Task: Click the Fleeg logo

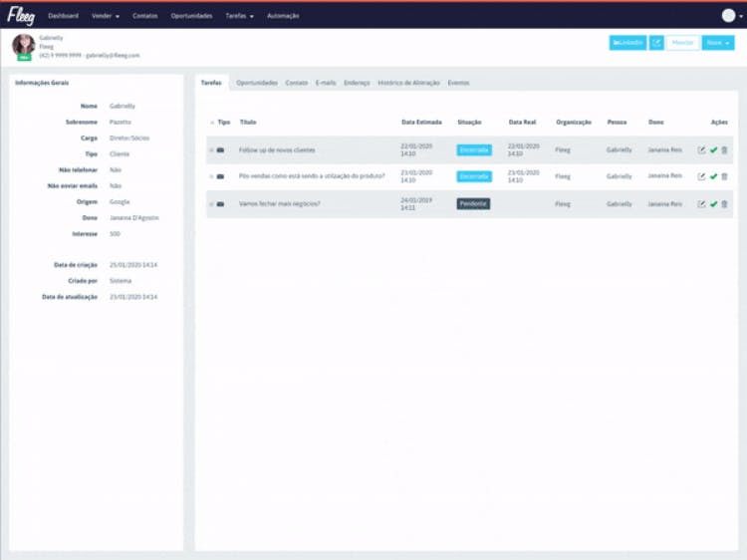Action: pos(21,16)
